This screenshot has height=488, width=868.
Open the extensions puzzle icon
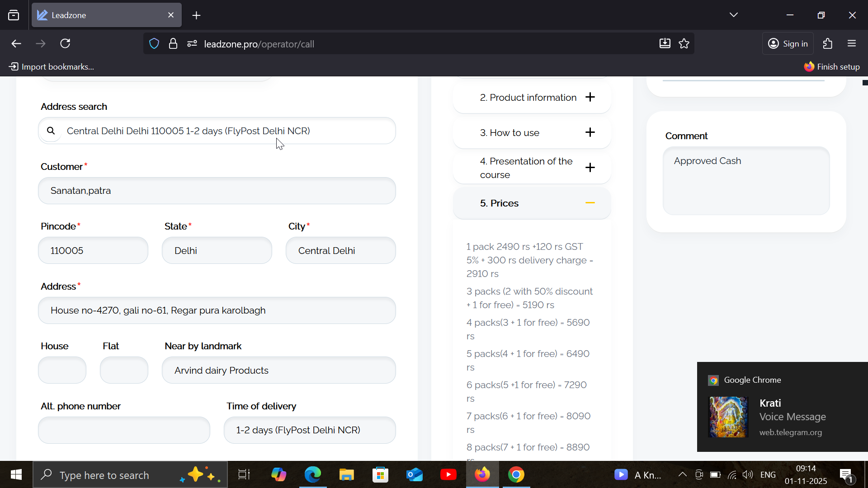click(827, 43)
